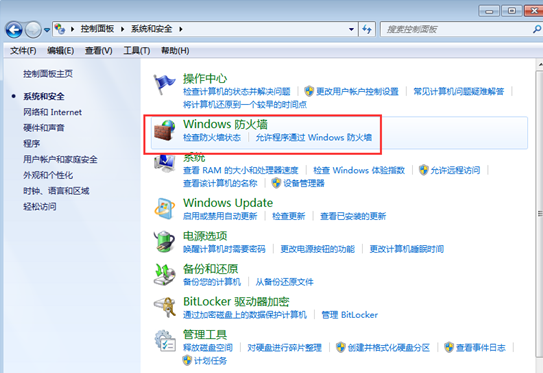Viewport: 543px width, 373px height.
Task: Click the Windows Update icon
Action: 164,208
